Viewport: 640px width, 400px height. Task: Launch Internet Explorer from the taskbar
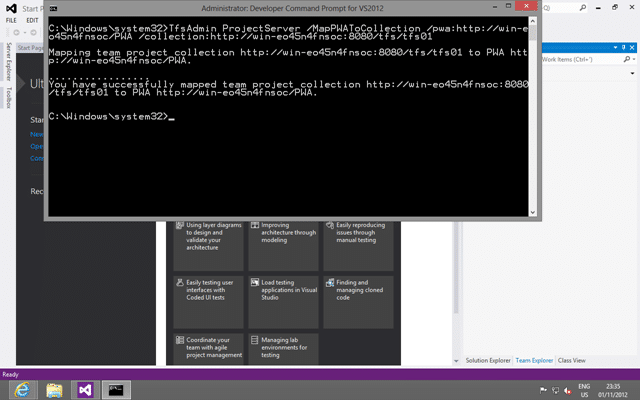(23, 390)
